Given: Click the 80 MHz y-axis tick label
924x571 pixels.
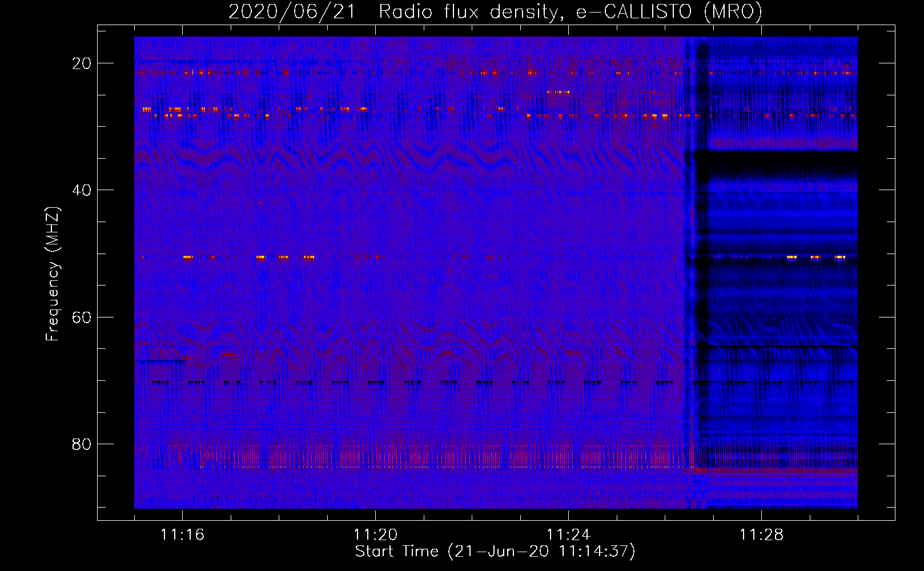Looking at the screenshot, I should point(82,444).
